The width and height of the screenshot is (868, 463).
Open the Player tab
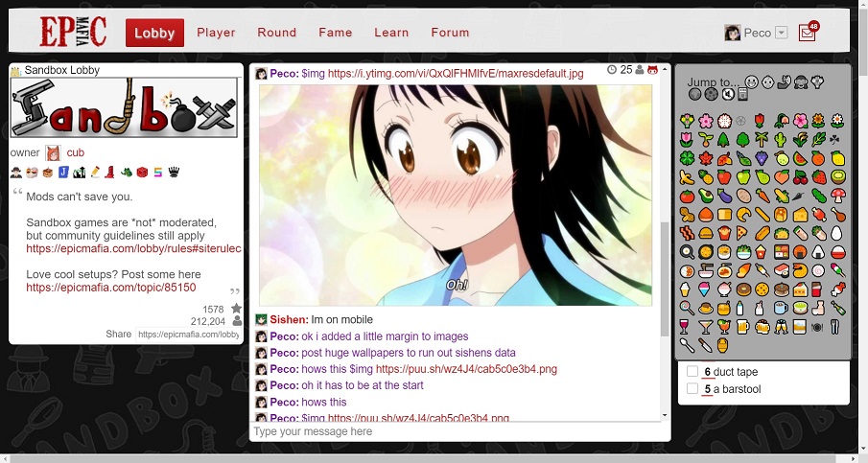pos(216,33)
